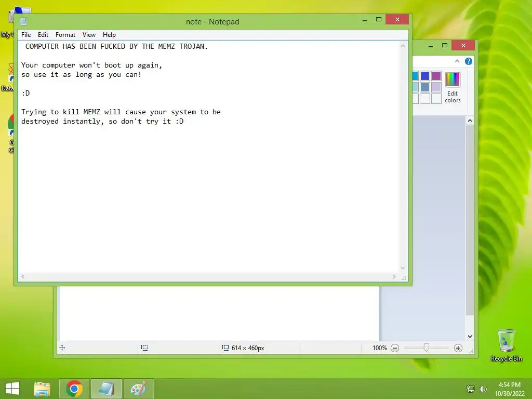Select the purple color swatch in Paint
Viewport: 532px width, 399px height.
point(436,76)
